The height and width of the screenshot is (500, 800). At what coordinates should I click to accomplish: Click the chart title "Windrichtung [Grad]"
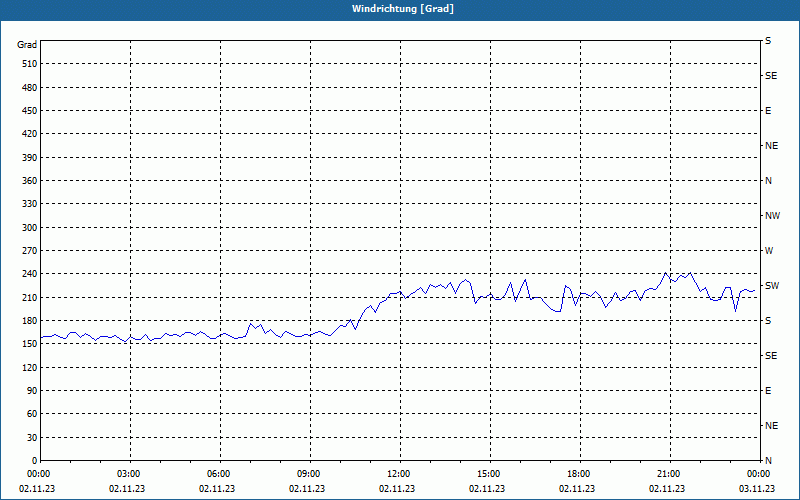point(403,9)
